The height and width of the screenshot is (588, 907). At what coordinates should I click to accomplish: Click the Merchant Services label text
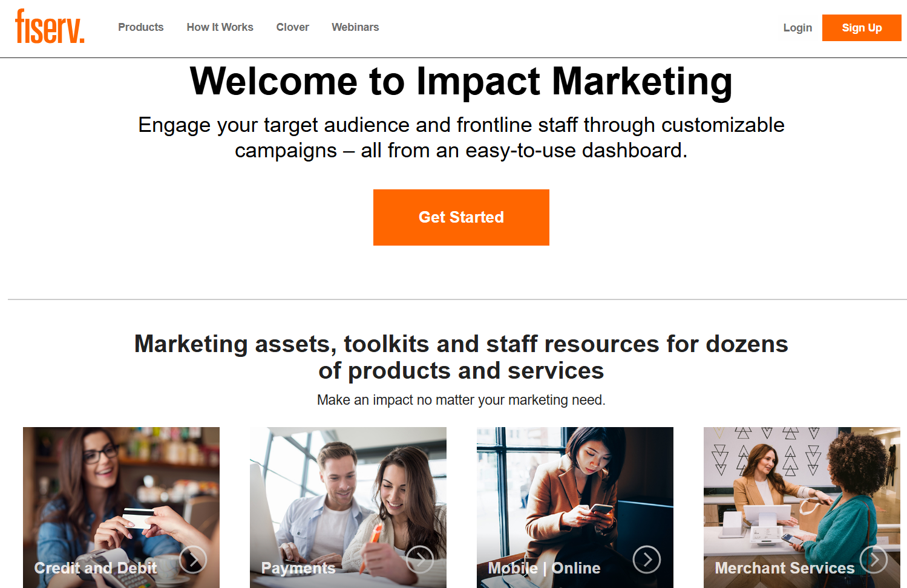pyautogui.click(x=785, y=568)
